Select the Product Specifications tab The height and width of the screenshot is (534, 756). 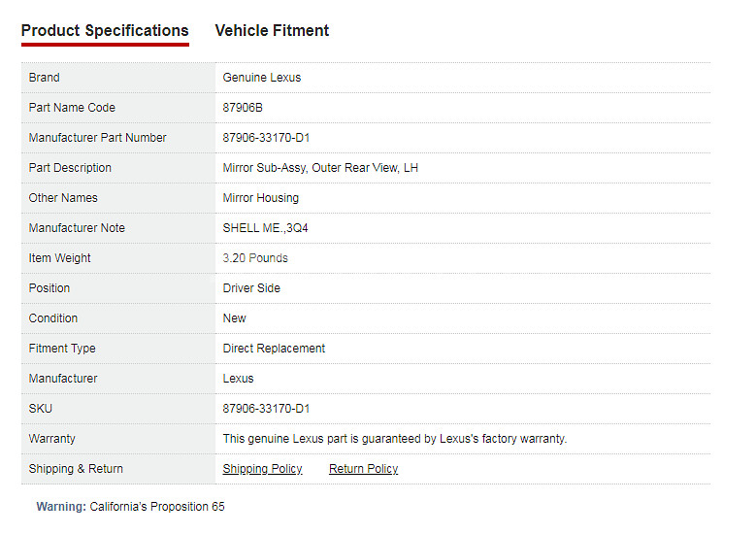point(105,30)
